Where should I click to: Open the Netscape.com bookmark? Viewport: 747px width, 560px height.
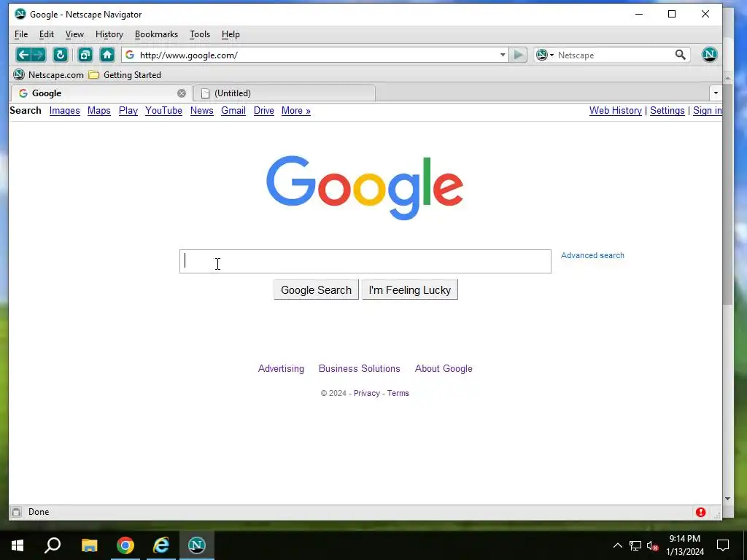click(48, 75)
